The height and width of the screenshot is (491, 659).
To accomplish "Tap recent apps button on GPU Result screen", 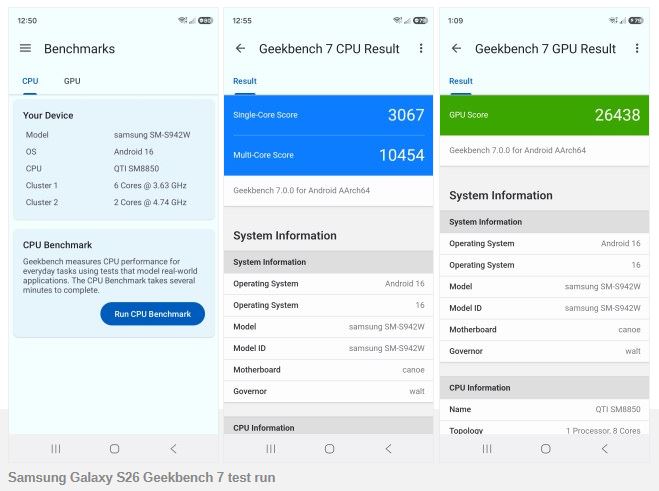I will 487,449.
